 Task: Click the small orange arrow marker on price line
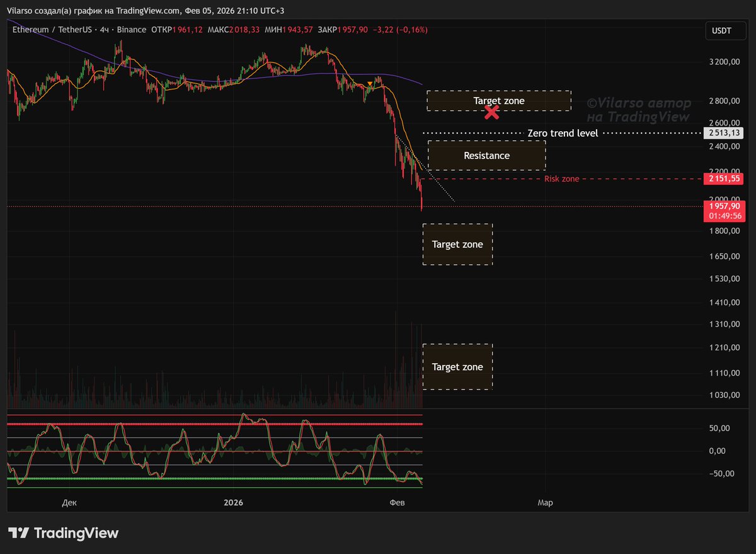[x=369, y=84]
